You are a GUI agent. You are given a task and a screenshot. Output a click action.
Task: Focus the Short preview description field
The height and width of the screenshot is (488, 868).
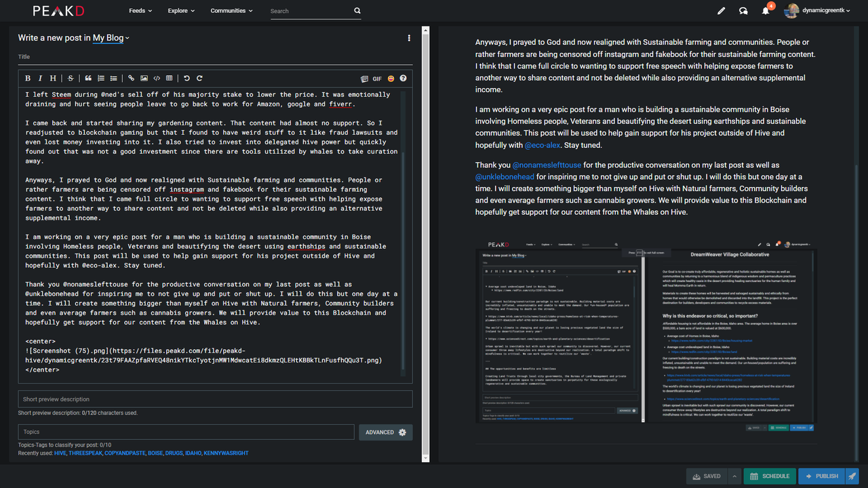point(215,399)
